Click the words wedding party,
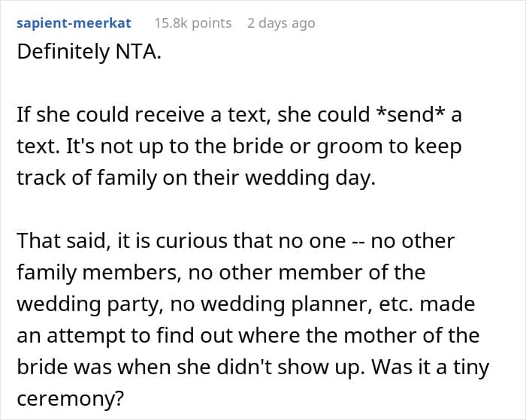Image resolution: width=526 pixels, height=420 pixels. [90, 304]
